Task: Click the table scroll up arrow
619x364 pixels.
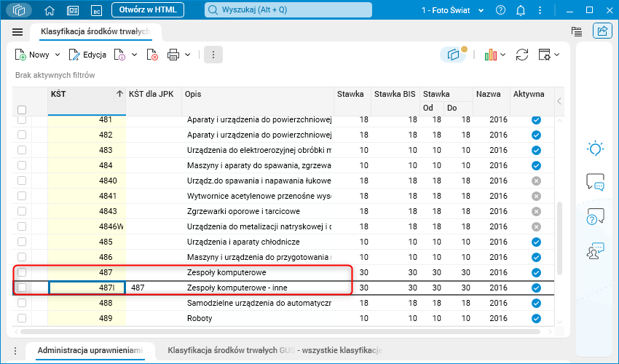Action: click(x=560, y=120)
